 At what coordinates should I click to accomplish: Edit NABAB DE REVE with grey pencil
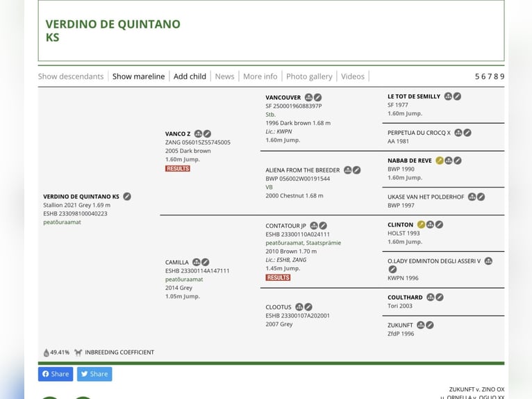(458, 161)
